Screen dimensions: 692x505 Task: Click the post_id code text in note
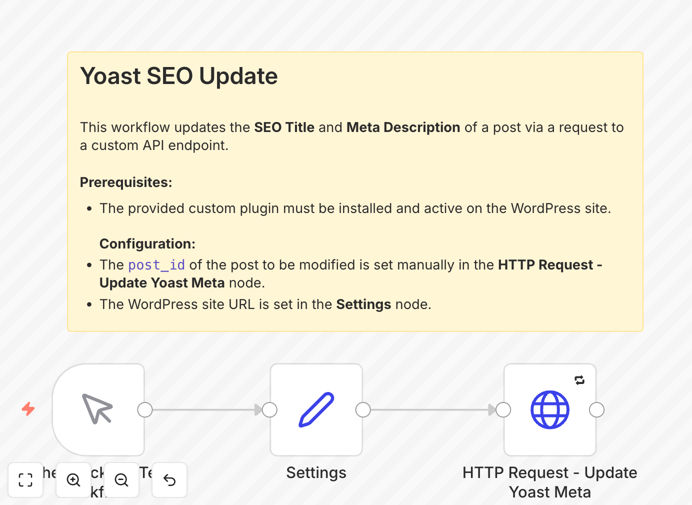click(x=156, y=265)
